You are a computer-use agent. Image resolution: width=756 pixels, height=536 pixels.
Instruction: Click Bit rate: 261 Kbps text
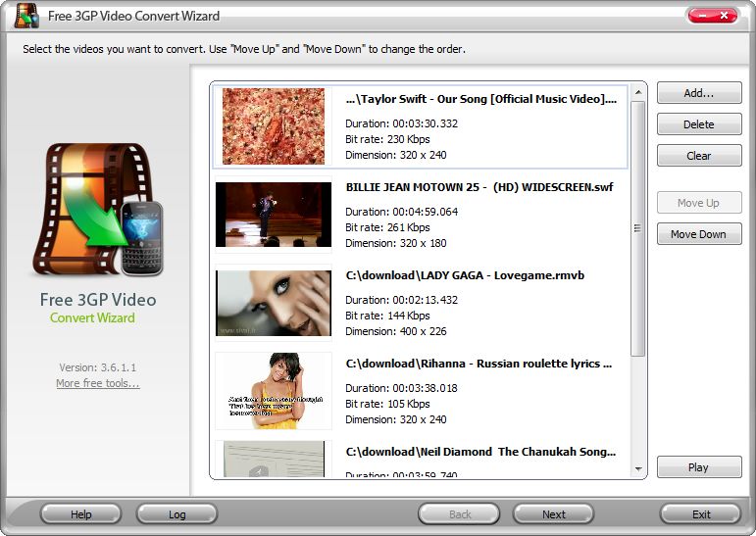387,227
